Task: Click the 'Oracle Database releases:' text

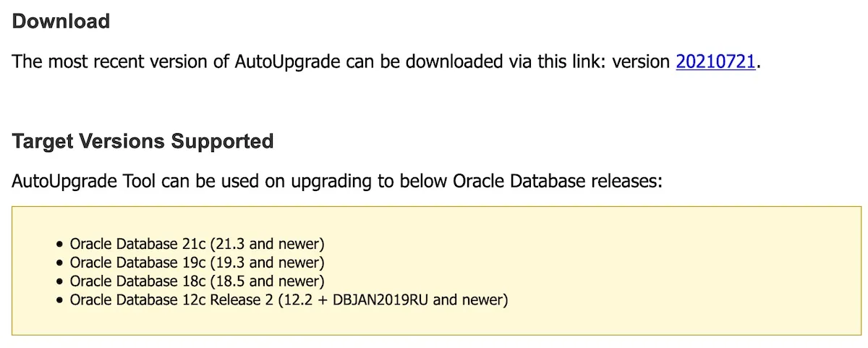Action: click(x=557, y=180)
